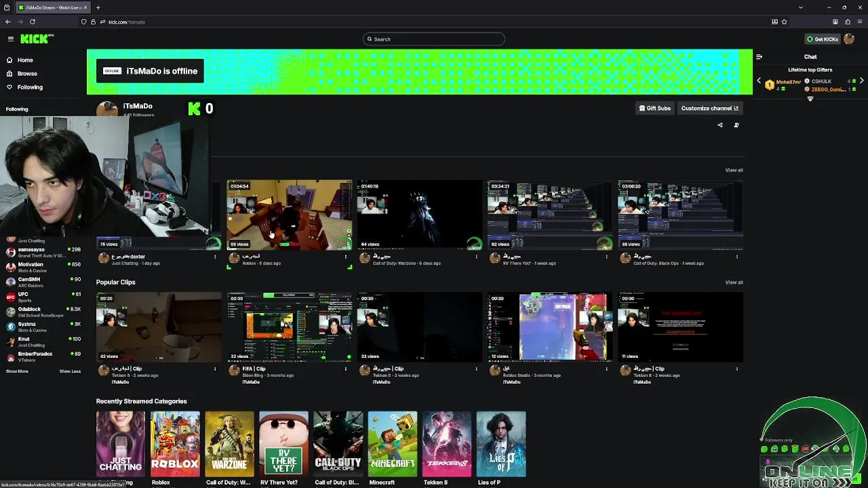Open options for the Warzone video
Screen dimensions: 868x488
476,256
